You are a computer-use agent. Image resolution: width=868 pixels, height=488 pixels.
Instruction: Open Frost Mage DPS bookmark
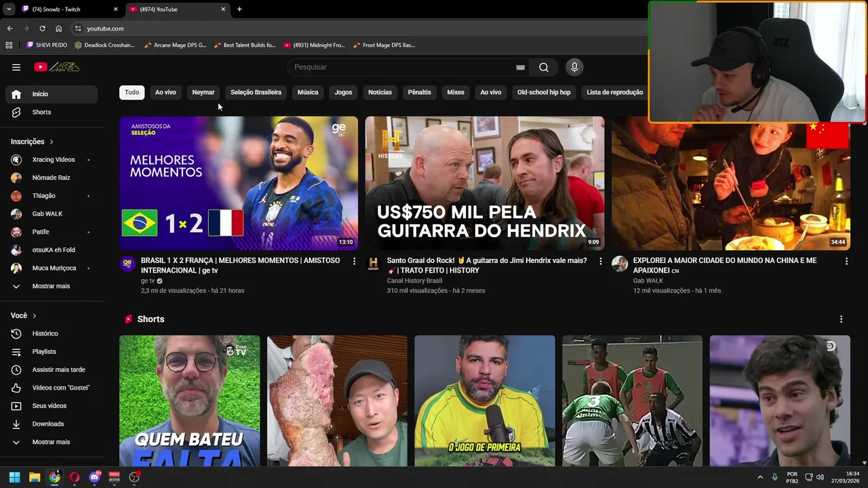pos(384,45)
